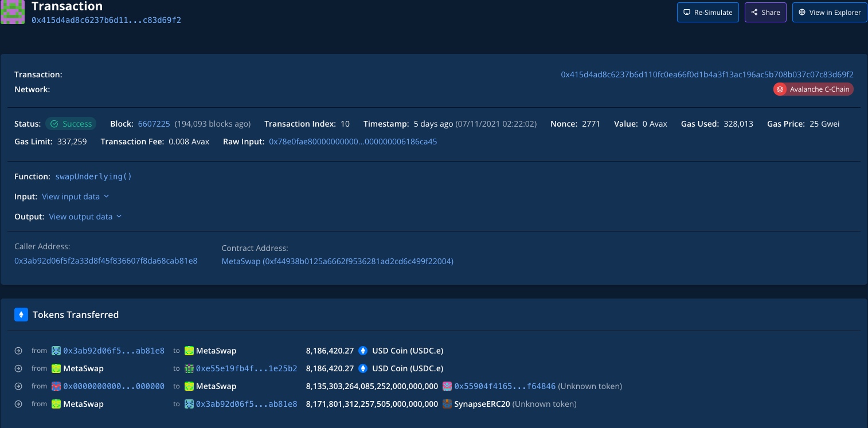Click the Tokens Transferred Ethereum icon

(21, 315)
